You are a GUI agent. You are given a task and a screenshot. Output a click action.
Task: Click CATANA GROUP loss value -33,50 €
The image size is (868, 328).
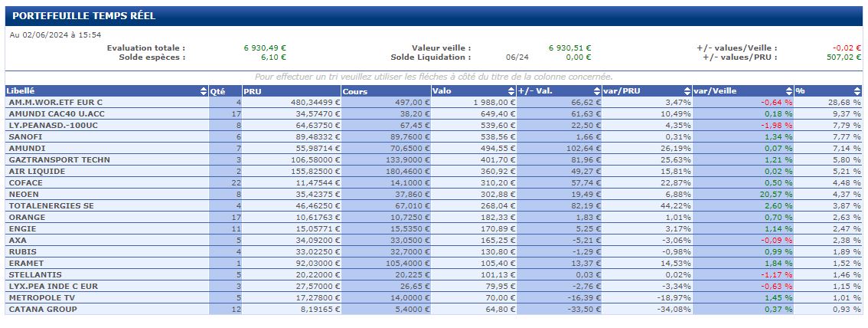(585, 309)
